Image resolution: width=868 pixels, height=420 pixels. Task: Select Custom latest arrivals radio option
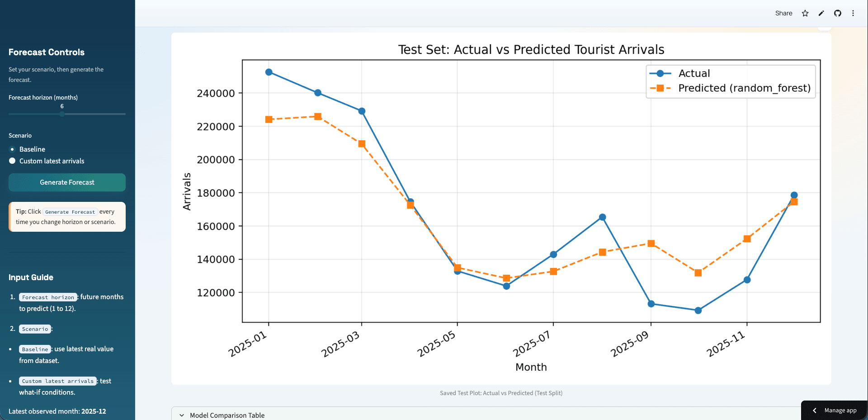point(12,161)
